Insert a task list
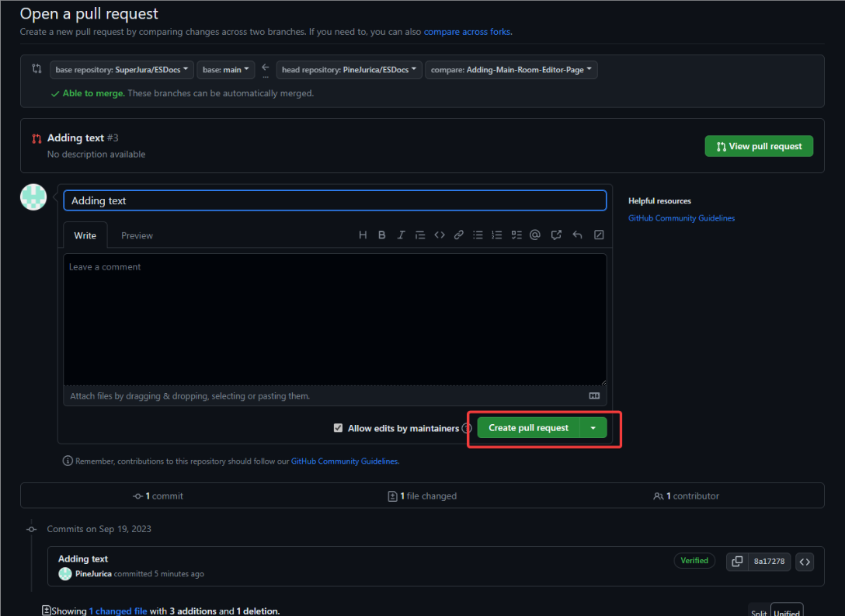The height and width of the screenshot is (616, 845). [516, 235]
